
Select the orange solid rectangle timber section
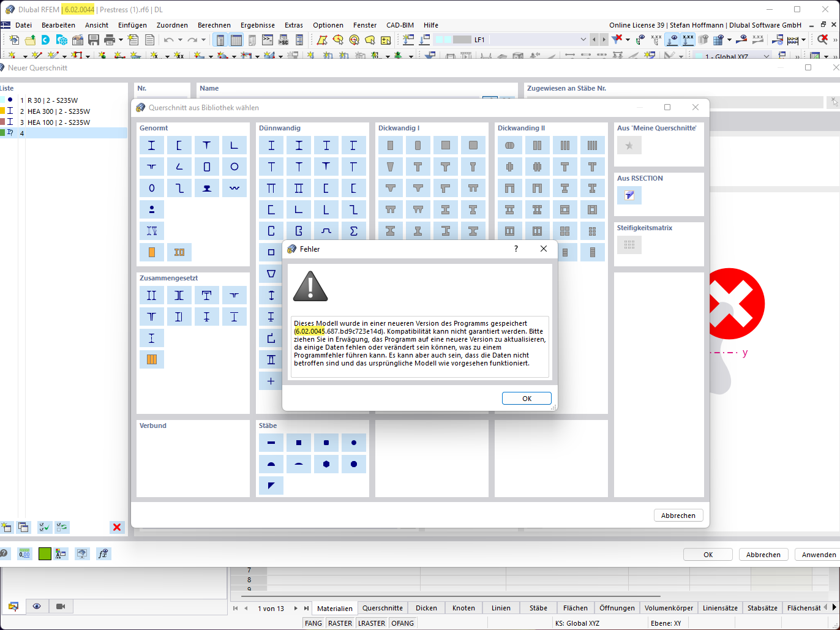tap(152, 252)
